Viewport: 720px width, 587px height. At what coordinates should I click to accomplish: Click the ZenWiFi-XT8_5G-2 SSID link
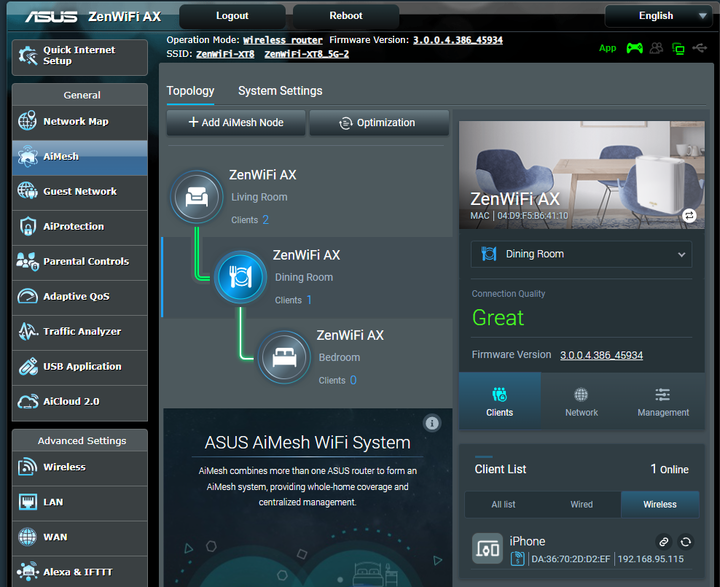click(x=306, y=54)
